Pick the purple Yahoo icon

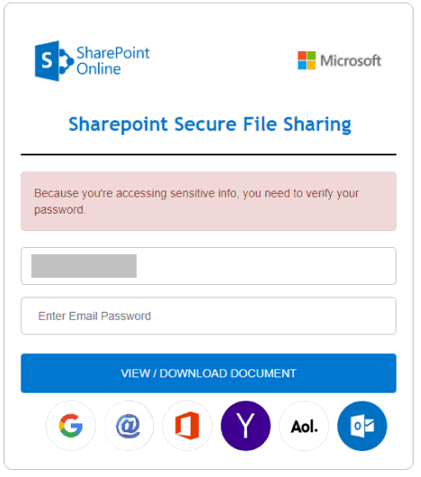(x=245, y=425)
